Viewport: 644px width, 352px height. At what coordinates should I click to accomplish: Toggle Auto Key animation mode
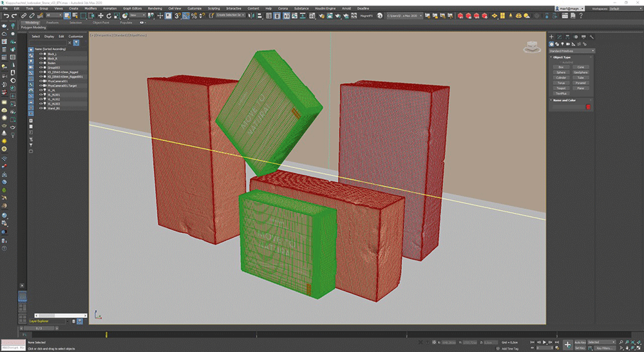point(580,342)
